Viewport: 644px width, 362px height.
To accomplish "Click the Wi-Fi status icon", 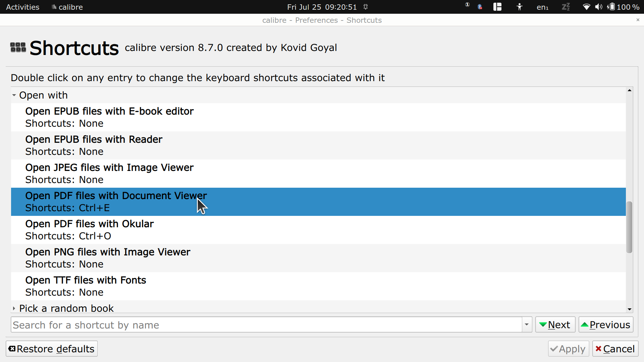I will (x=586, y=7).
